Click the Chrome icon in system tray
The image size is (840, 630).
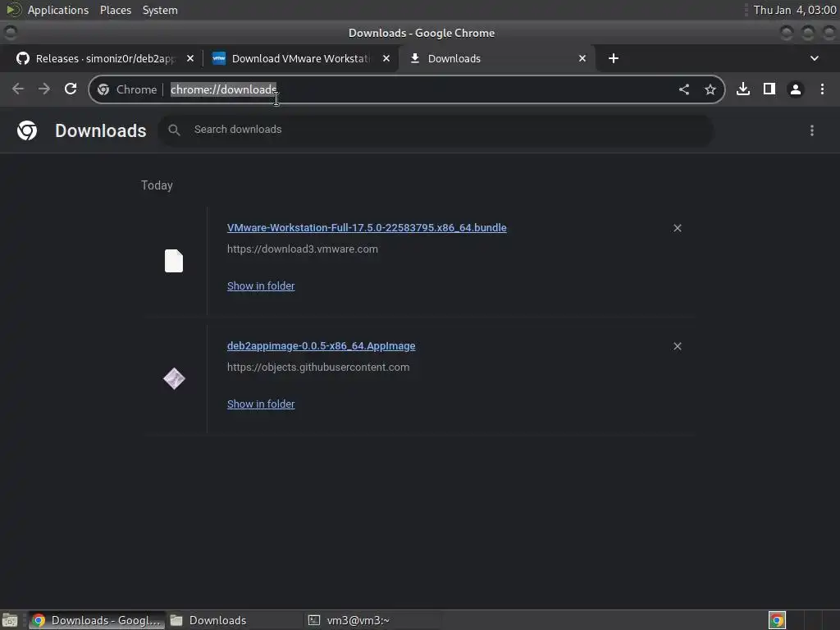[x=777, y=620]
